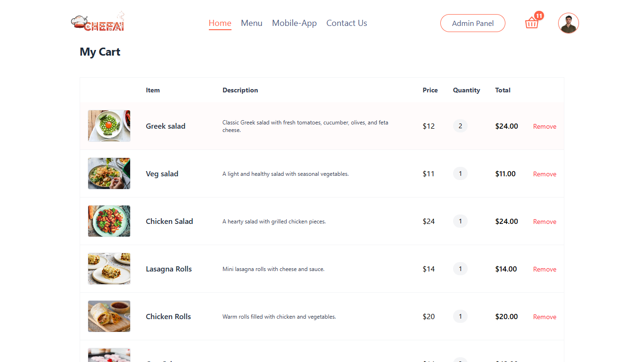Image resolution: width=644 pixels, height=362 pixels.
Task: Remove Chicken Rolls from cart
Action: point(545,317)
